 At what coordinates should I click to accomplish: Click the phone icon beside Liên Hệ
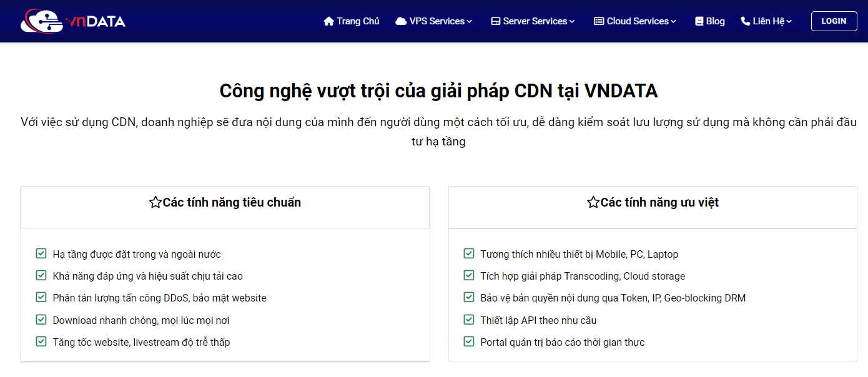tap(745, 21)
